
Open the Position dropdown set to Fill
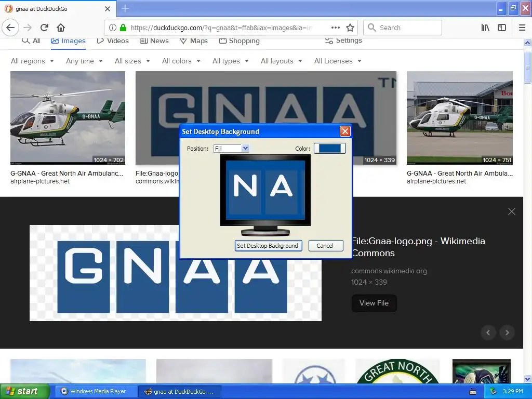coord(231,148)
